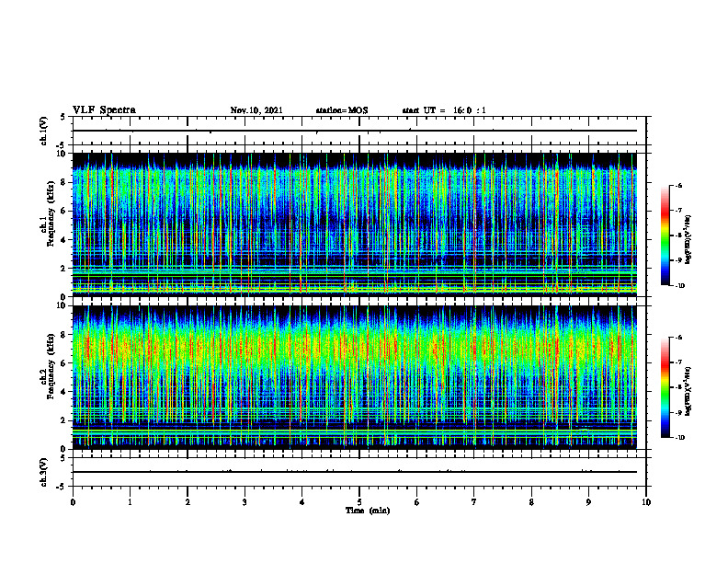Click the "-10" label on ch.2 color bar
The image size is (728, 563).
tap(679, 438)
